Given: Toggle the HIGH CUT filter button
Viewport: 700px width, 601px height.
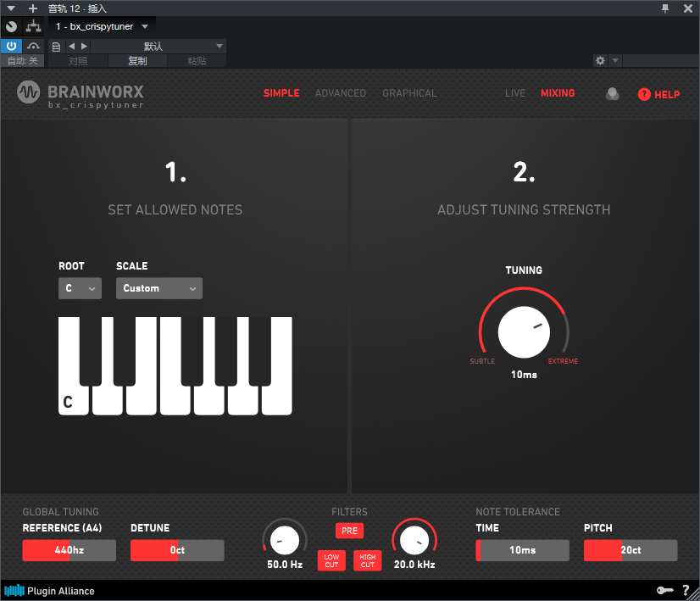Looking at the screenshot, I should tap(368, 560).
